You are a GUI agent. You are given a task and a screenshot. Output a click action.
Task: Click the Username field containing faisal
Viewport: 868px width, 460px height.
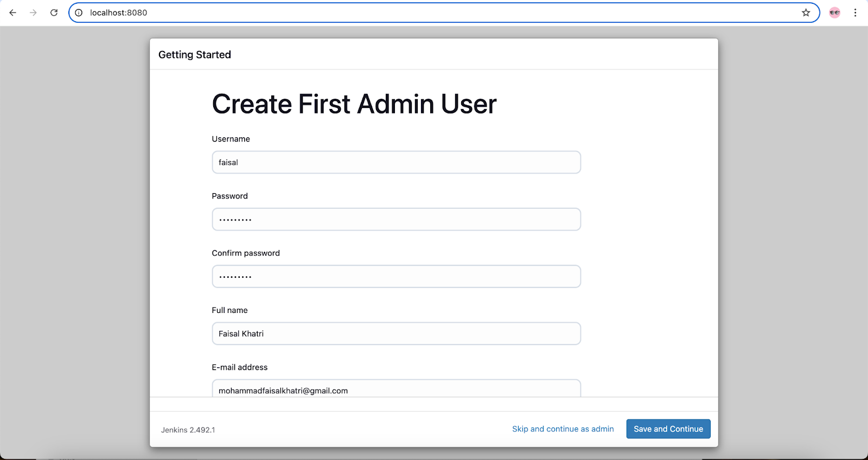coord(396,162)
